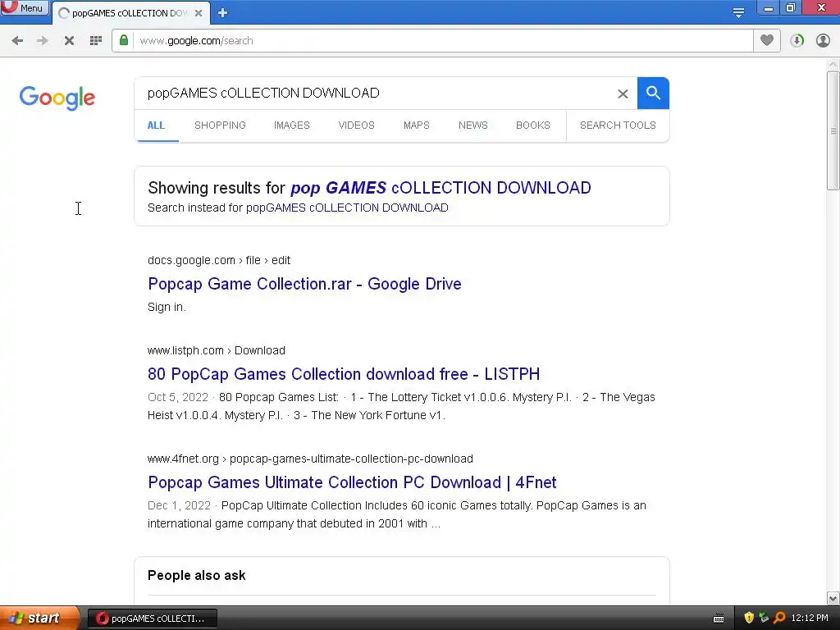This screenshot has width=840, height=630.
Task: Click www.listph.com › Download breadcrumb
Action: point(217,350)
